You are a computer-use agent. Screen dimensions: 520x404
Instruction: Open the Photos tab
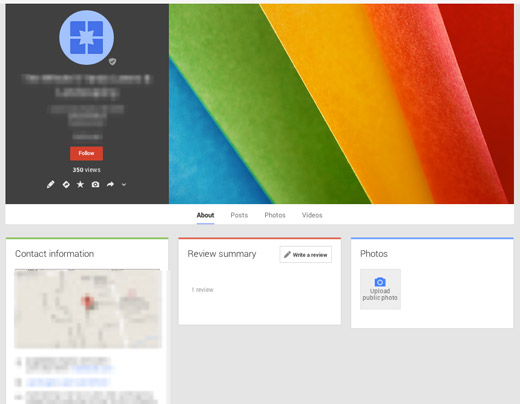click(x=275, y=215)
